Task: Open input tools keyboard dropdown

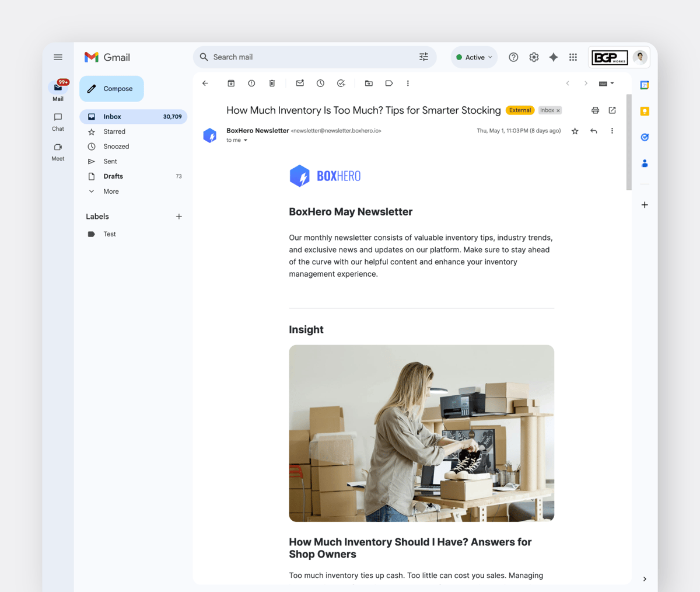Action: [607, 83]
